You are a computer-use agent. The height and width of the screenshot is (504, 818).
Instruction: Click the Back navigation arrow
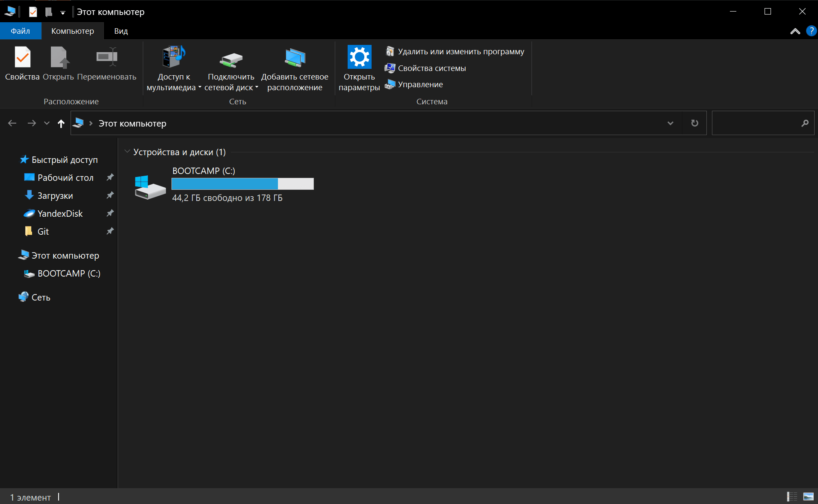pyautogui.click(x=12, y=123)
